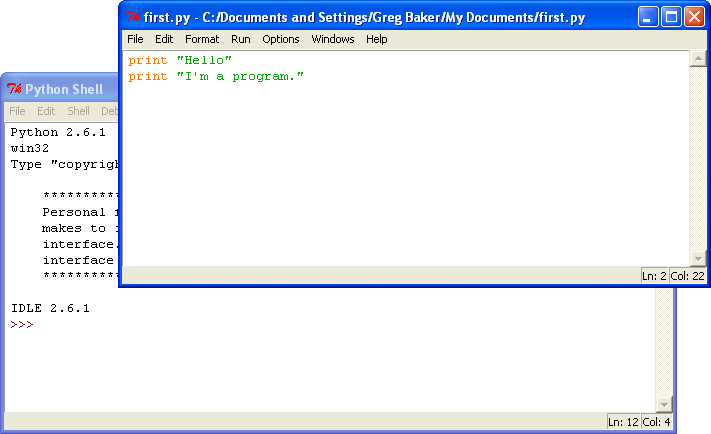Screen dimensions: 711x434
Task: Open the Options menu in first.py window
Action: click(281, 39)
